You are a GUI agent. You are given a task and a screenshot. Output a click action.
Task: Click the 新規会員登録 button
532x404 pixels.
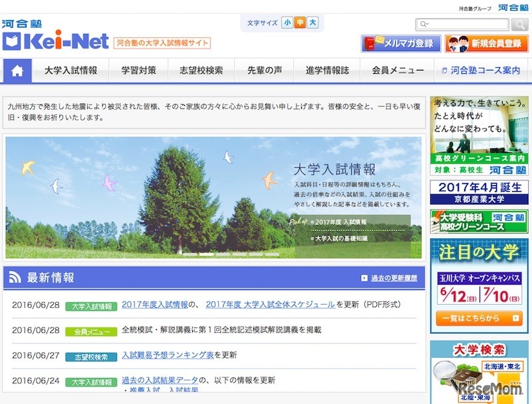click(487, 43)
